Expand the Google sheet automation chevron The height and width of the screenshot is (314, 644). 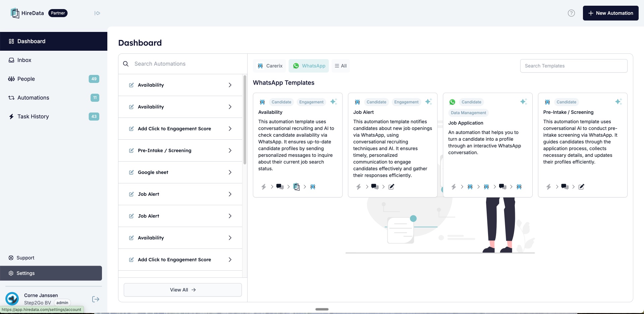(230, 172)
